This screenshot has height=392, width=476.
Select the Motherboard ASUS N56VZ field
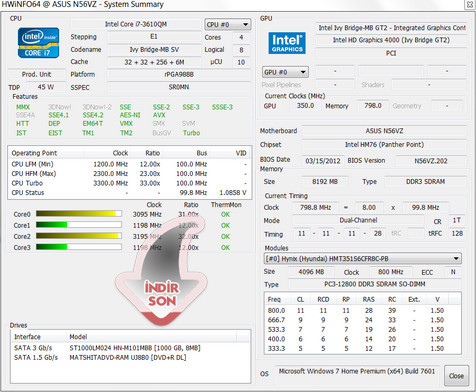tap(384, 131)
